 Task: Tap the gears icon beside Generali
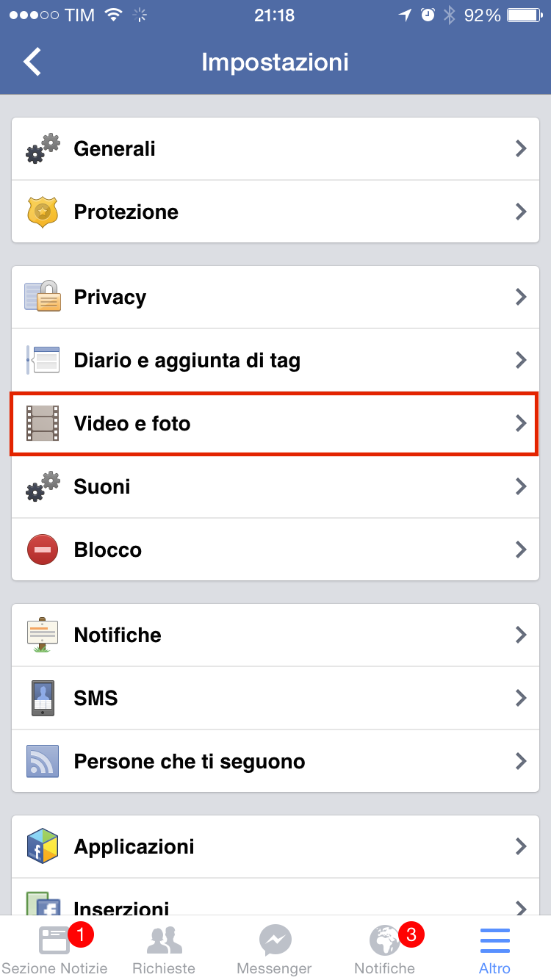point(43,148)
